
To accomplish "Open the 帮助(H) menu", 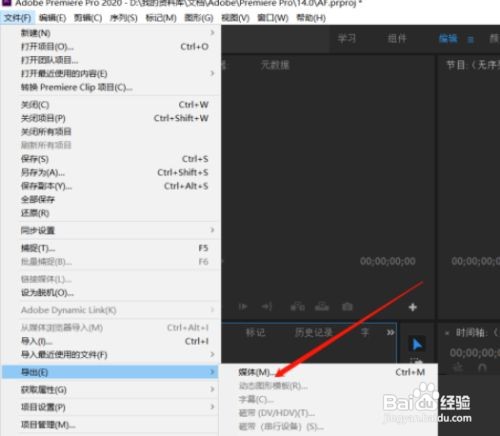I will point(311,18).
